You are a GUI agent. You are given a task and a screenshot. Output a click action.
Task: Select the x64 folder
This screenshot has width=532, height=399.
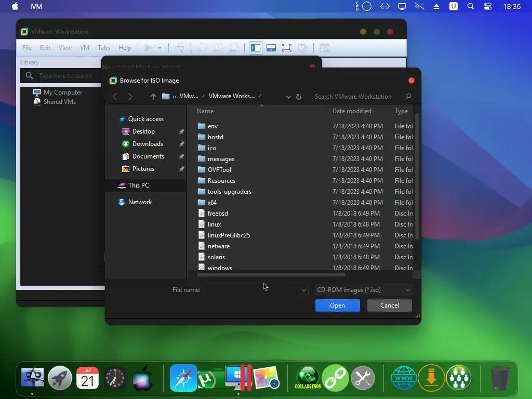tap(212, 202)
